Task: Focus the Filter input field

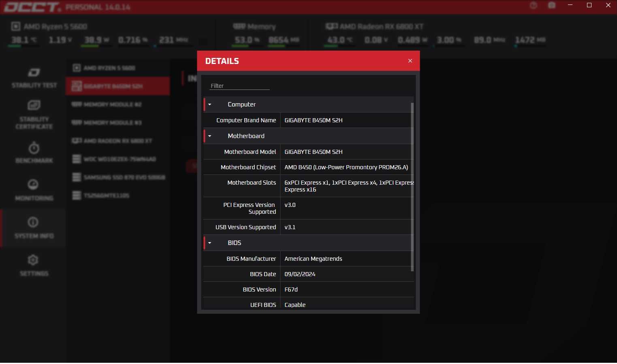Action: tap(239, 86)
